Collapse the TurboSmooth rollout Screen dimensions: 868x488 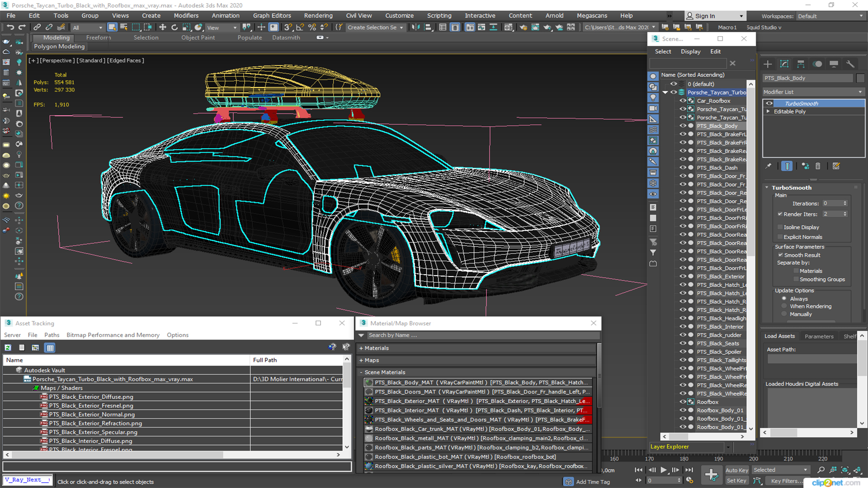tap(767, 188)
